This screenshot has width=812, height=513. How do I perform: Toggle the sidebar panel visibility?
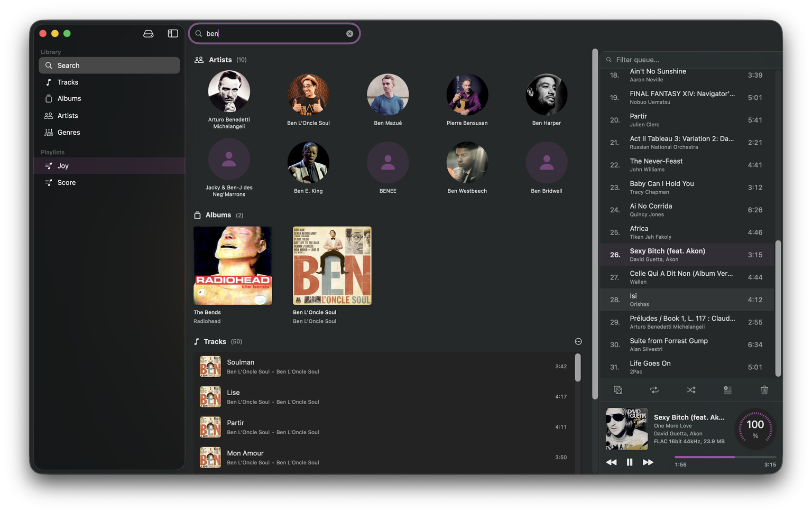coord(173,33)
